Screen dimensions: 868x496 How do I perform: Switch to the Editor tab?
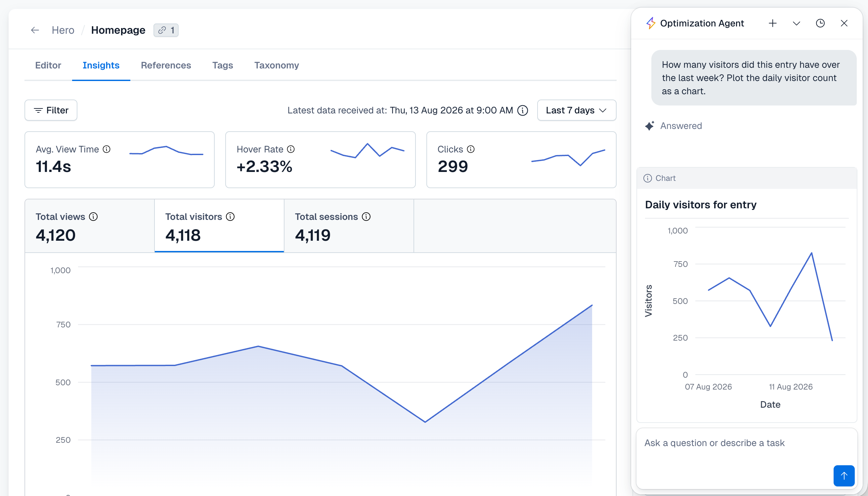click(x=48, y=65)
